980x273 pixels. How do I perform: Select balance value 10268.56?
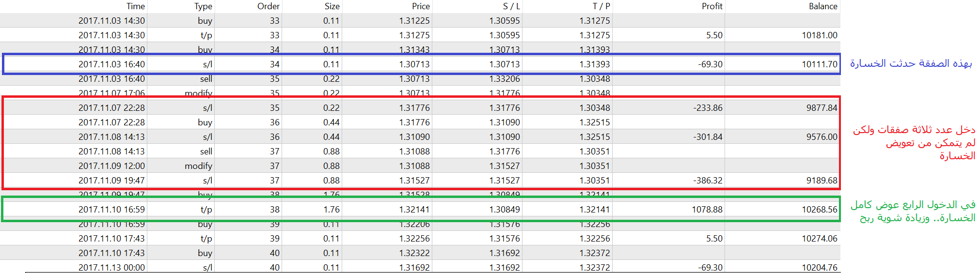(x=819, y=210)
